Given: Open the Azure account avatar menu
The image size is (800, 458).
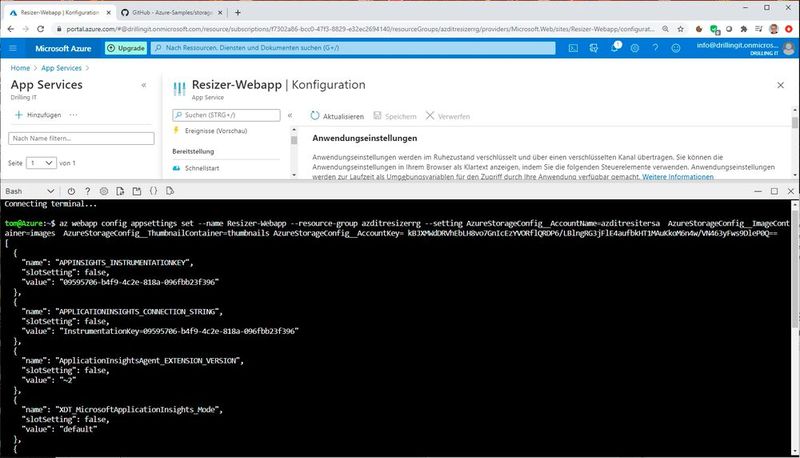Looking at the screenshot, I should [789, 48].
